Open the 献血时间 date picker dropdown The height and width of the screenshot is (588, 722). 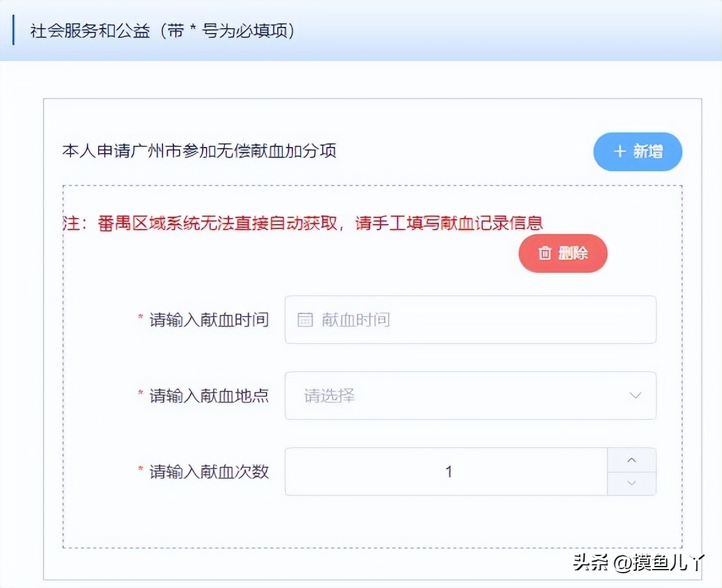(470, 319)
